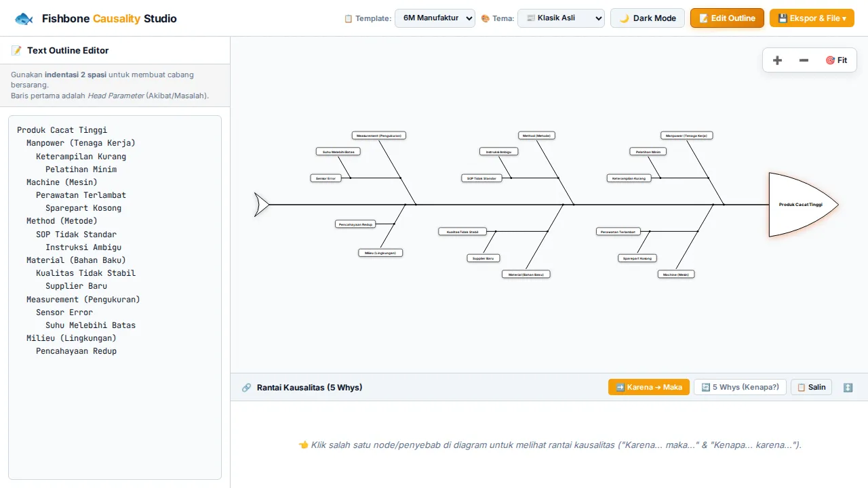Click the Rantai Kausalitas (5 Whys) heading
The image size is (868, 488).
click(309, 388)
